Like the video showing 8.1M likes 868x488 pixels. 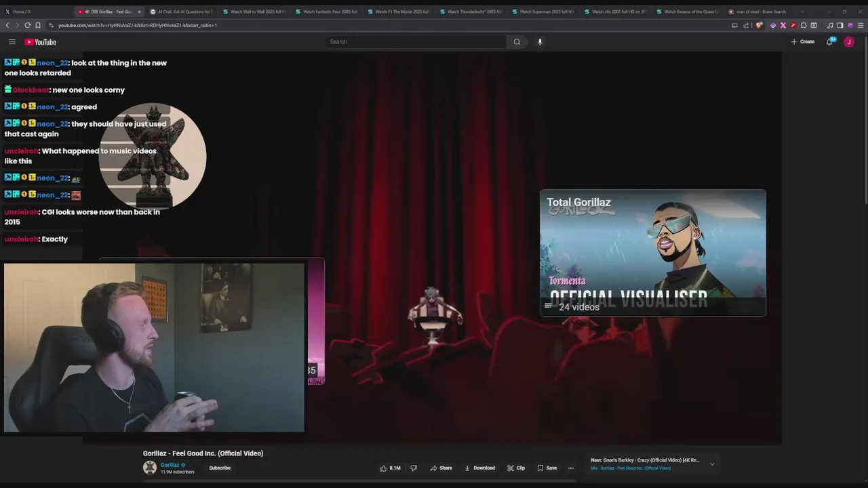(390, 468)
